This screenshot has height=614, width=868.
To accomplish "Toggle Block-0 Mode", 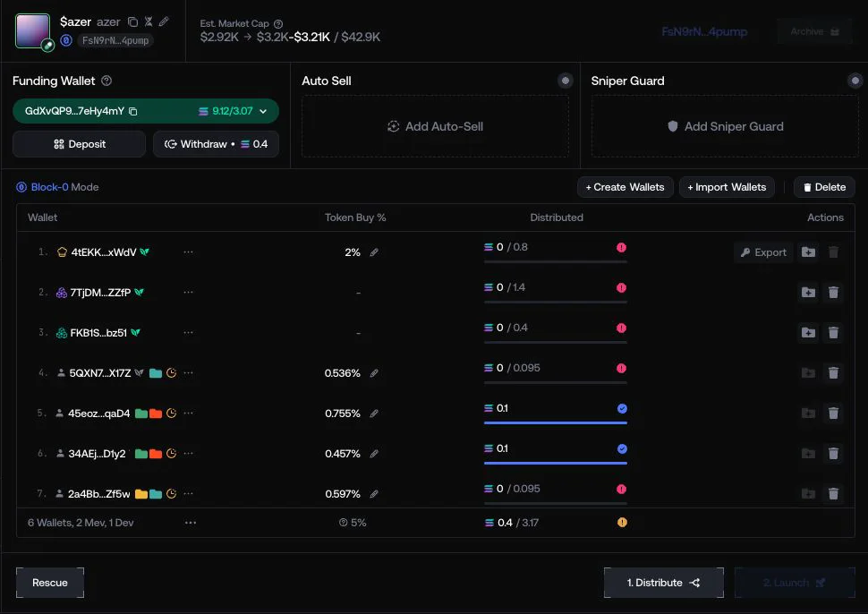I will pyautogui.click(x=57, y=187).
